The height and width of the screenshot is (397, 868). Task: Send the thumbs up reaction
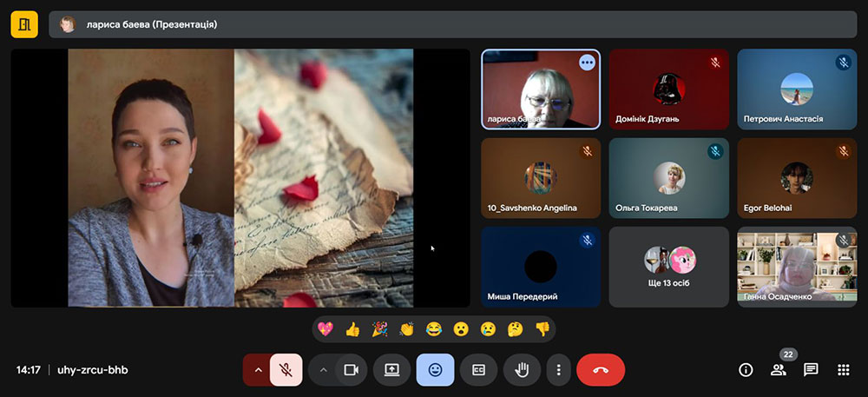pos(352,329)
